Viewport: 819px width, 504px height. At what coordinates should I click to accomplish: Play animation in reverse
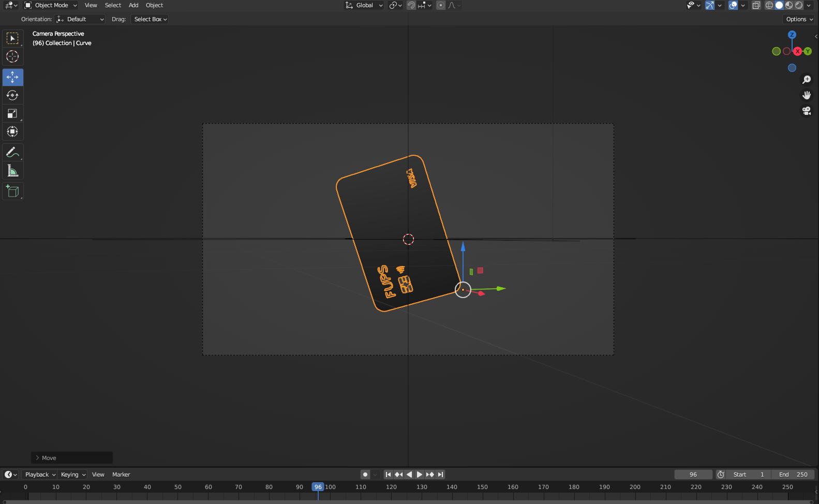(x=409, y=475)
